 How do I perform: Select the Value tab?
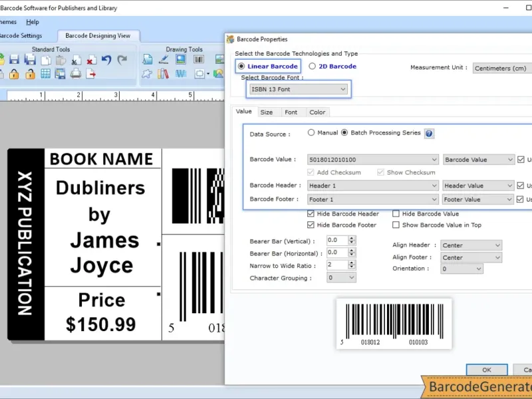(243, 111)
